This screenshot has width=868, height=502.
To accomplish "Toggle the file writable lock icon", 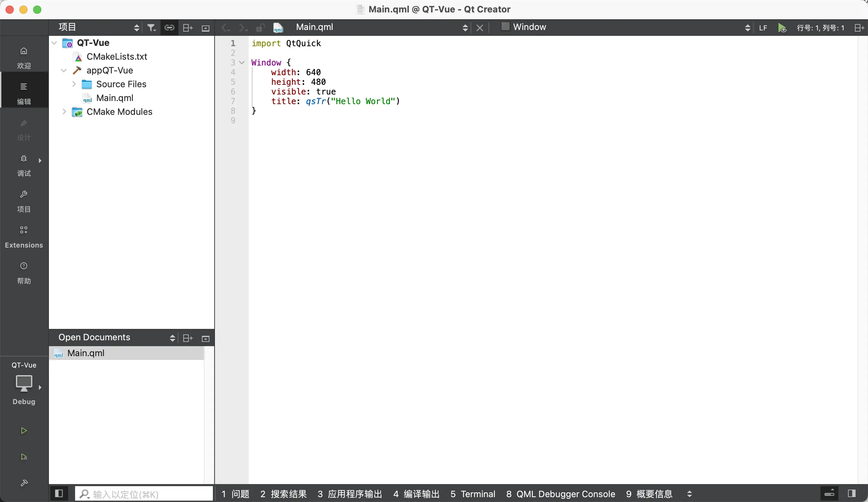I will click(x=260, y=28).
